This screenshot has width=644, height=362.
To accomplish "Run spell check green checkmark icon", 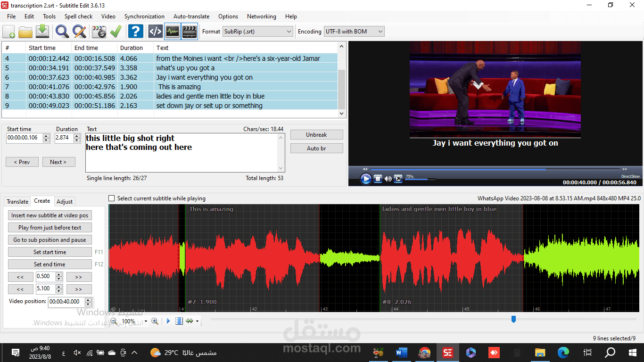I will click(x=116, y=32).
